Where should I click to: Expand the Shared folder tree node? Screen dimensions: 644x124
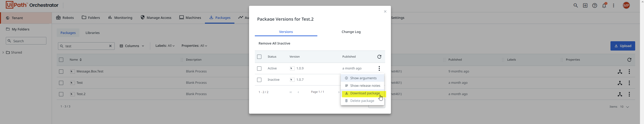3,53
